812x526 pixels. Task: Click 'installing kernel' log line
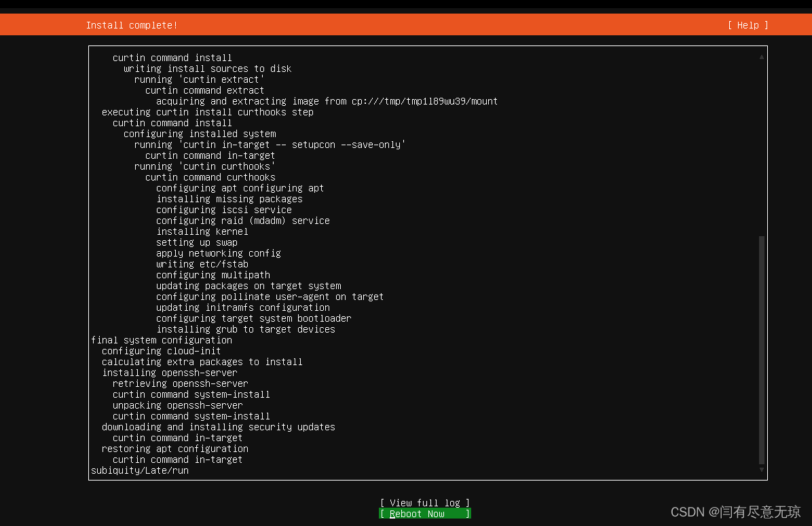(x=202, y=231)
